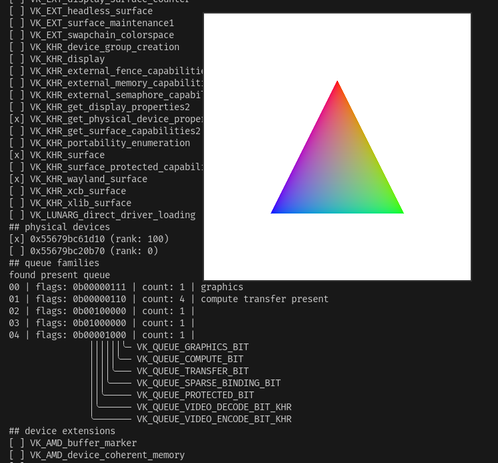Click the empty [ ] beside VK_KHR_xcb_surface
The height and width of the screenshot is (463, 498).
(17, 191)
